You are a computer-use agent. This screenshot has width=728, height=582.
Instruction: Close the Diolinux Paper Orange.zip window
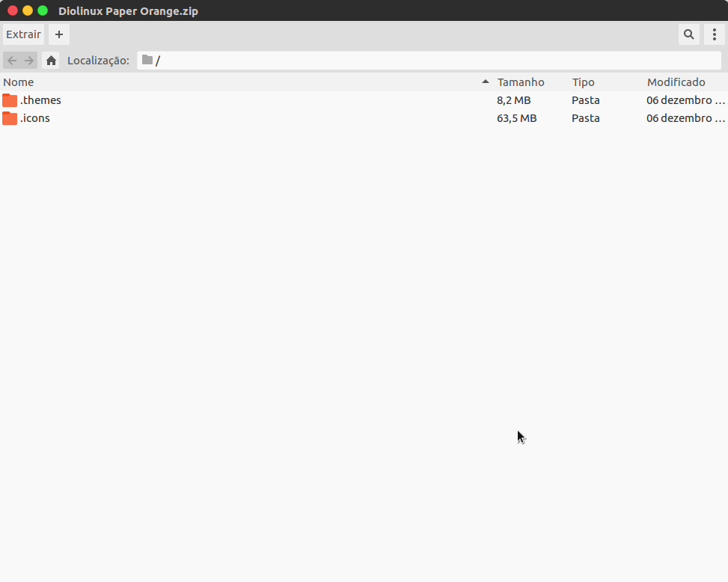[x=13, y=10]
